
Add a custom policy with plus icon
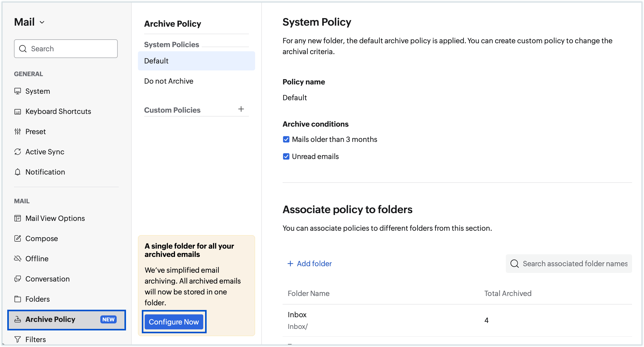click(x=241, y=109)
